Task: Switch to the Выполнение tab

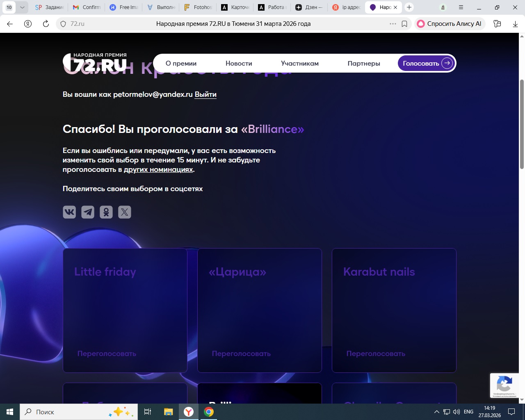Action: (161, 7)
